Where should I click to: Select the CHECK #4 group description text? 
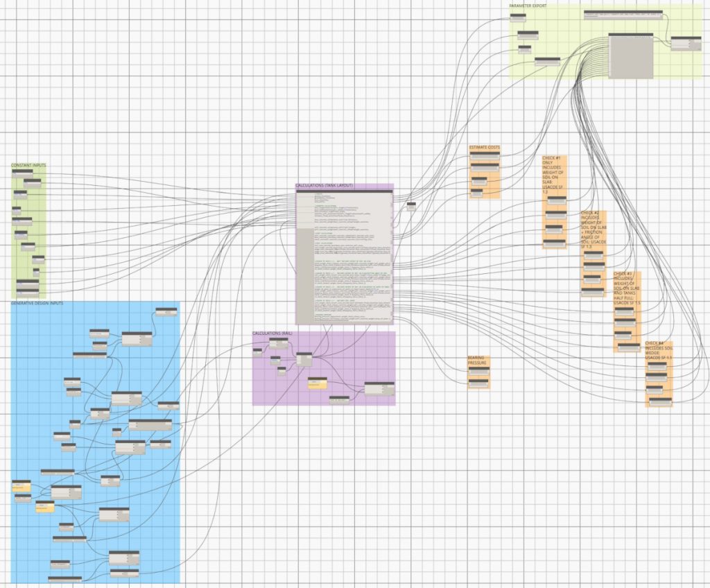659,349
